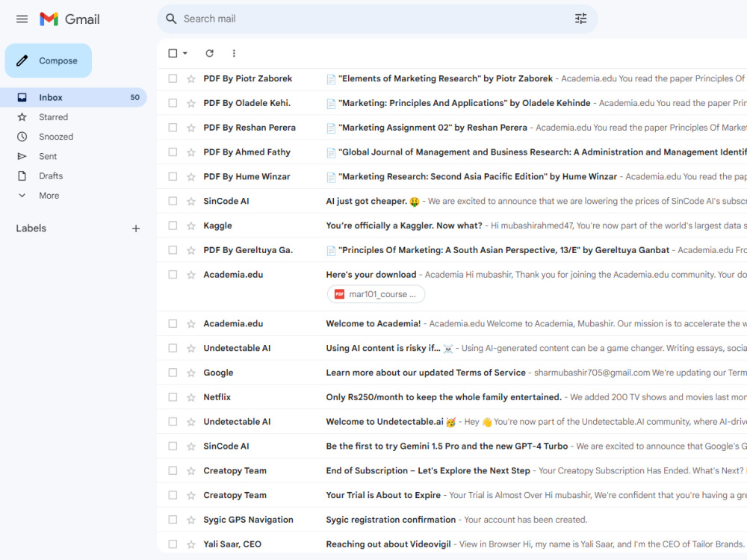This screenshot has height=560, width=747.
Task: Open 'Reaching out about Videovigil' email
Action: (x=388, y=544)
